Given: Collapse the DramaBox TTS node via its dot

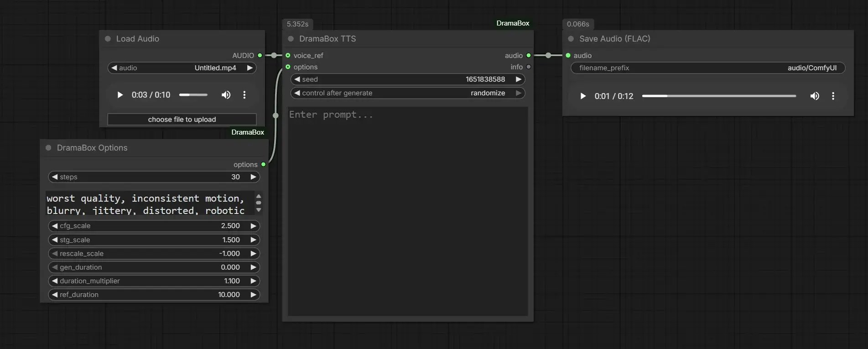Looking at the screenshot, I should pyautogui.click(x=291, y=39).
